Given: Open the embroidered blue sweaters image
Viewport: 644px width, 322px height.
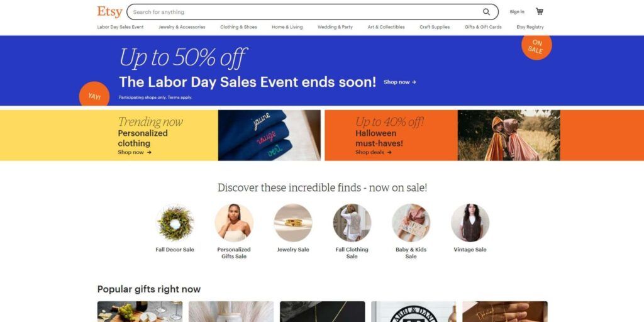Looking at the screenshot, I should click(269, 135).
